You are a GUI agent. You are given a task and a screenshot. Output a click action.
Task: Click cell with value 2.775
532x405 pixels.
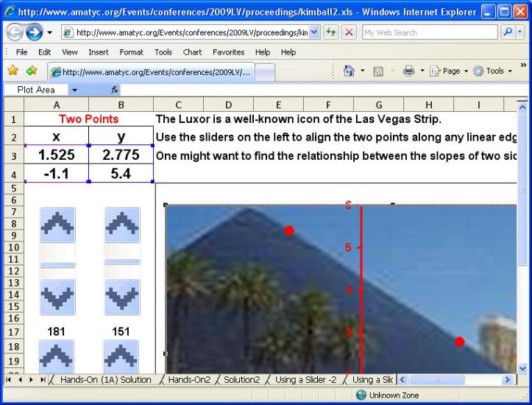click(121, 155)
